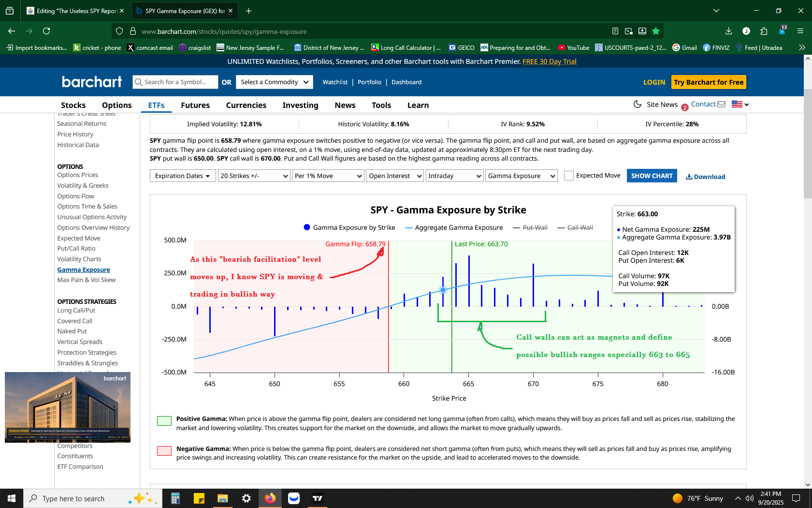Open the notification center icon

(796, 498)
